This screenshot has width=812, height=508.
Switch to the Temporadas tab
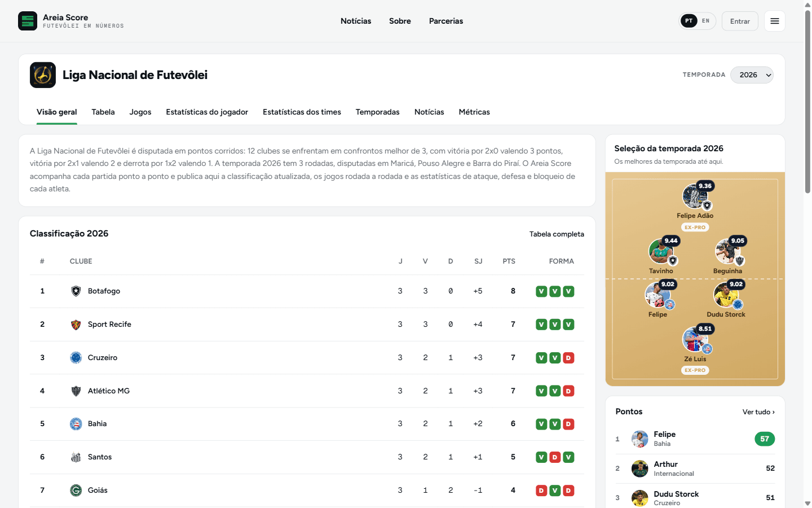(378, 112)
